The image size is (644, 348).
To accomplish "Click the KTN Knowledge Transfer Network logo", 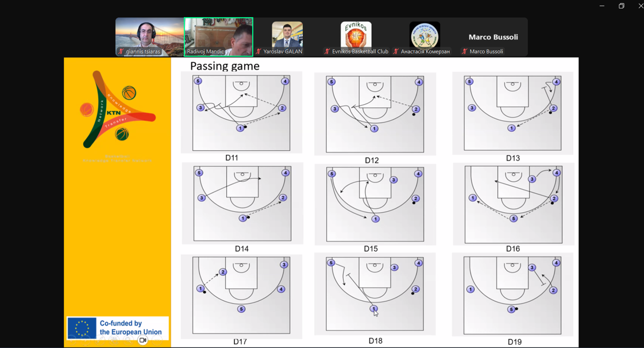I will [x=118, y=109].
